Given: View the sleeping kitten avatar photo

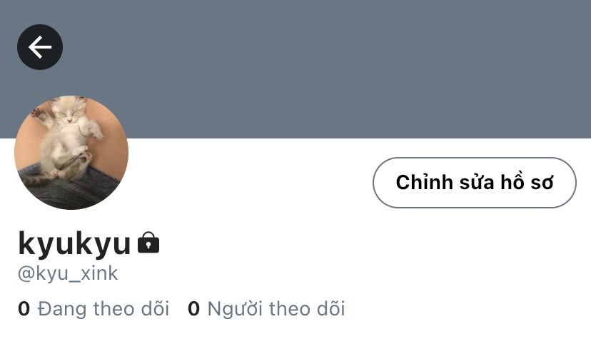Looking at the screenshot, I should [x=71, y=153].
